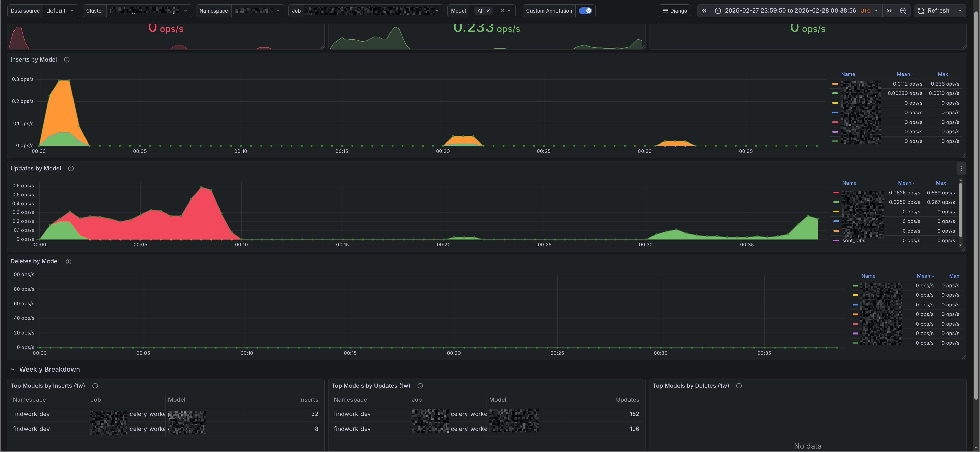
Task: Collapse the Weekly Breakdown section
Action: [x=13, y=370]
